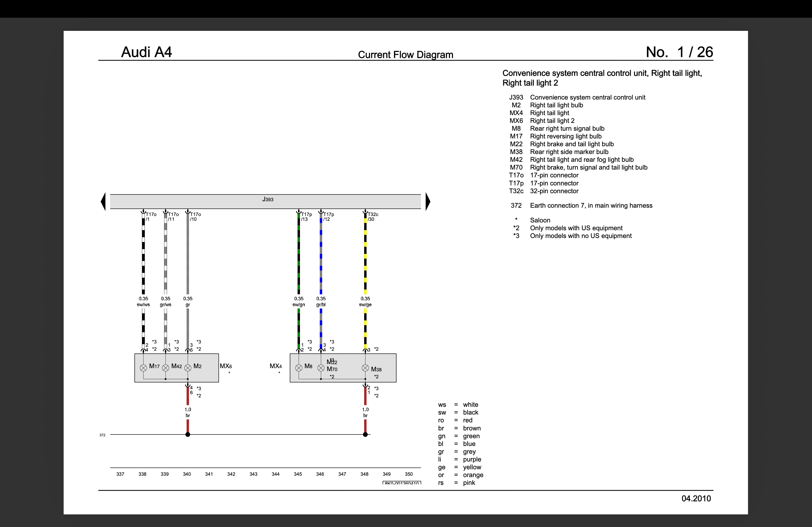Image resolution: width=812 pixels, height=527 pixels.
Task: Click the right continuation arrow beside J393
Action: 428,202
